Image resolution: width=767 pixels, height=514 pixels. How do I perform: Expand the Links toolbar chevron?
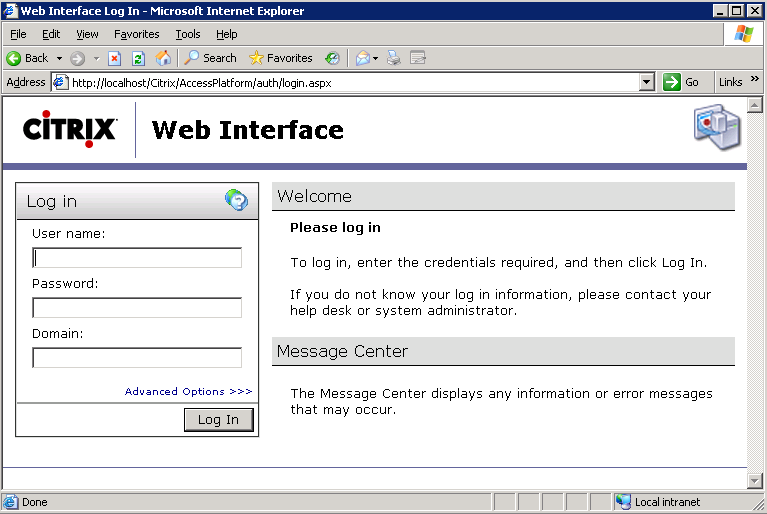pyautogui.click(x=755, y=78)
